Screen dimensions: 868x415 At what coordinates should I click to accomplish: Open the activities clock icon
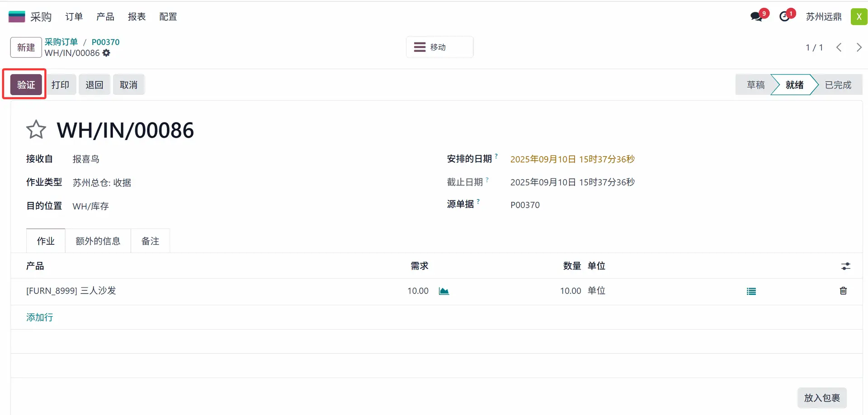[785, 17]
